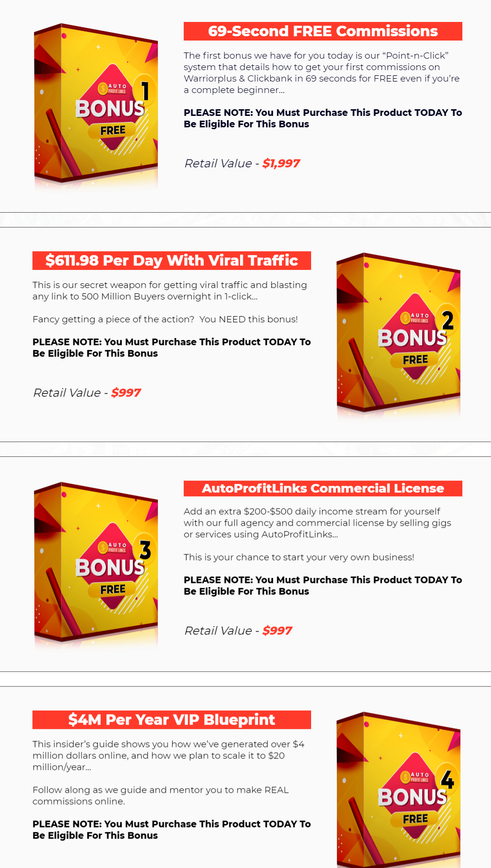Click the '$4M Per Year VIP Blueprint' banner

pos(172,720)
